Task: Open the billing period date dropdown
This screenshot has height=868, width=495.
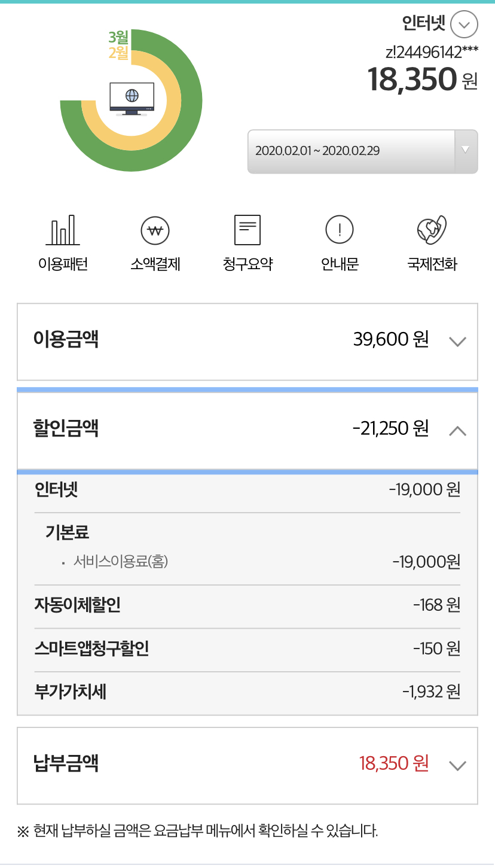Action: coord(362,151)
